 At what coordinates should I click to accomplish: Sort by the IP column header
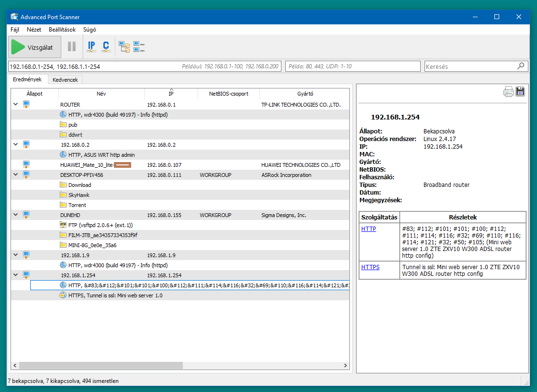pos(171,94)
